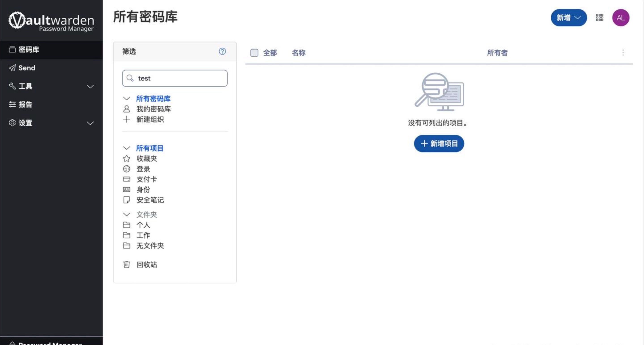Click folder icon beside 无文件夹
Screen dimensions: 644x345
click(x=126, y=246)
